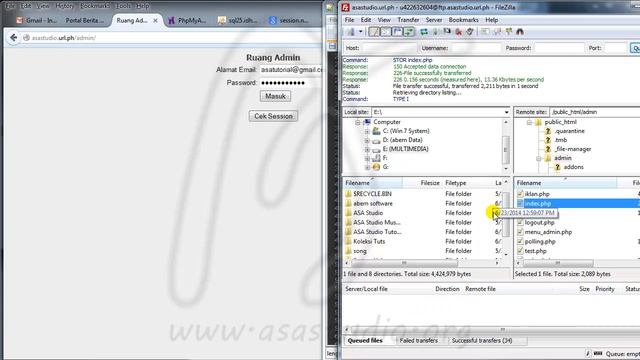Image resolution: width=640 pixels, height=360 pixels.
Task: Select the remote file iklan.php
Action: click(x=537, y=194)
